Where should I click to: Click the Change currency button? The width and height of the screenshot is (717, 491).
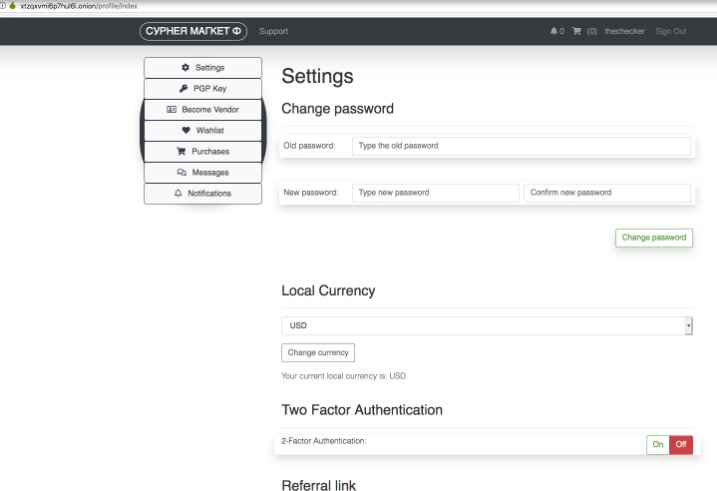coord(318,352)
